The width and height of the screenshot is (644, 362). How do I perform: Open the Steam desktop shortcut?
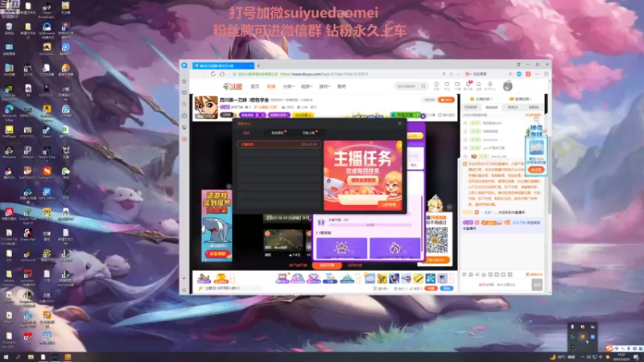47,132
